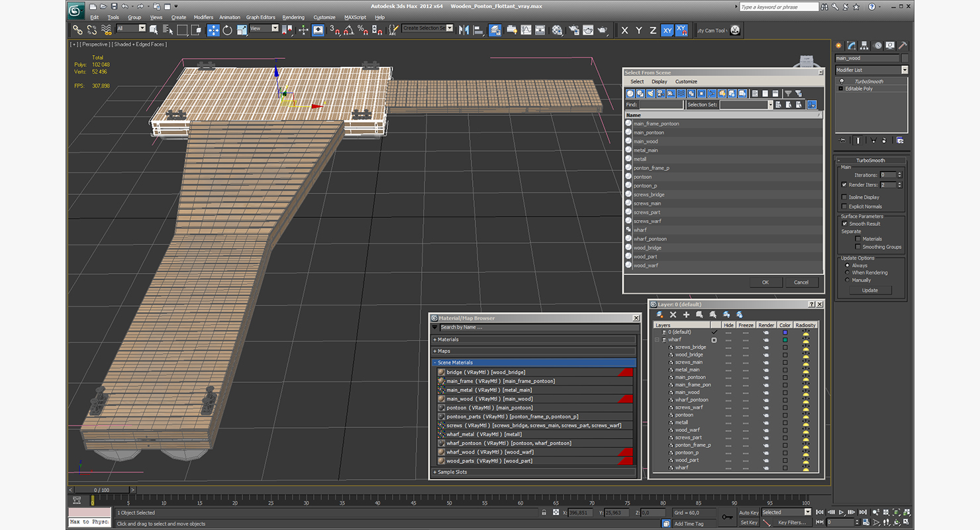Click the Auto Key button
980x530 pixels.
point(749,513)
